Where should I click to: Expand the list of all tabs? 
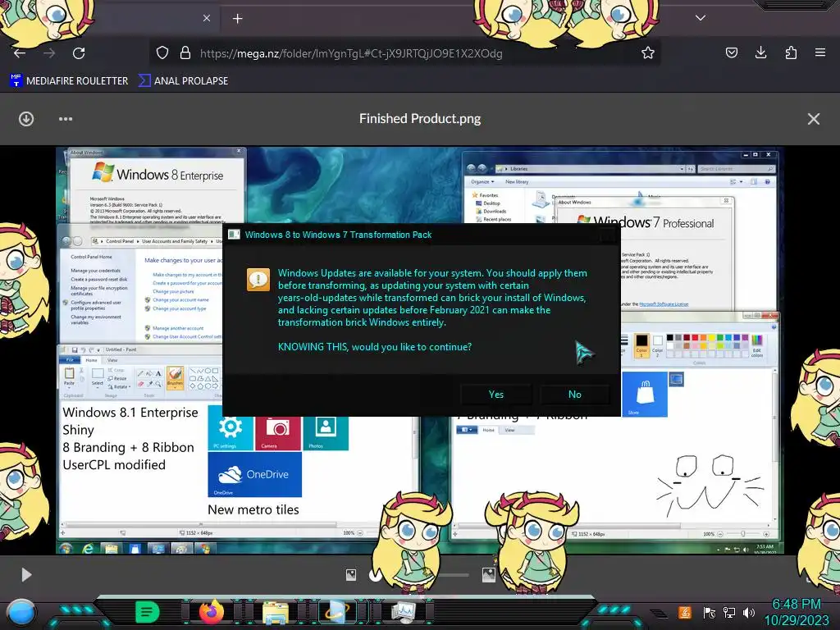coord(701,18)
